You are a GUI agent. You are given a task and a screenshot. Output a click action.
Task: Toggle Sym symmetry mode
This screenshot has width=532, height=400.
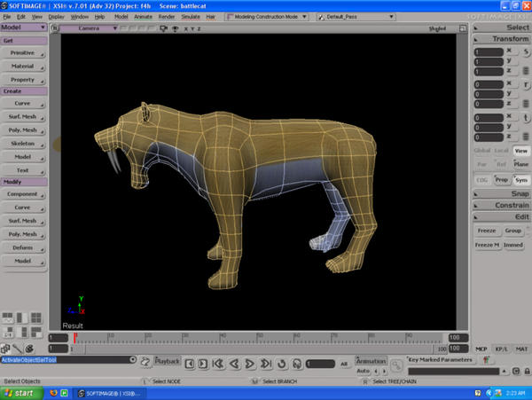click(520, 180)
